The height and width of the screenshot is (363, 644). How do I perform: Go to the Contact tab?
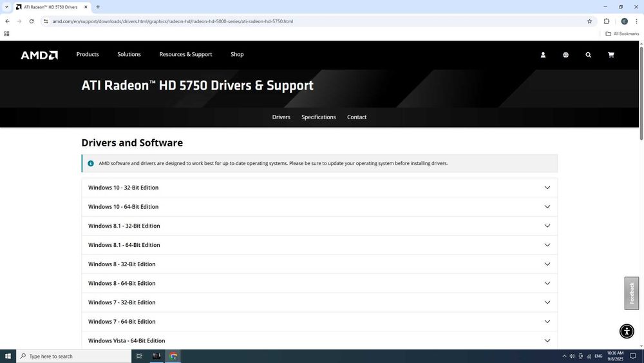(357, 117)
